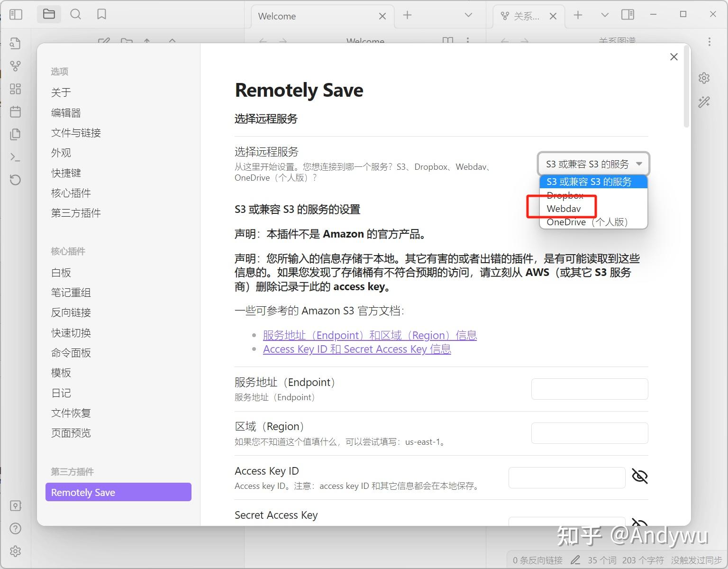Click the bookmark icon in the top toolbar
This screenshot has height=569, width=728.
coord(101,14)
